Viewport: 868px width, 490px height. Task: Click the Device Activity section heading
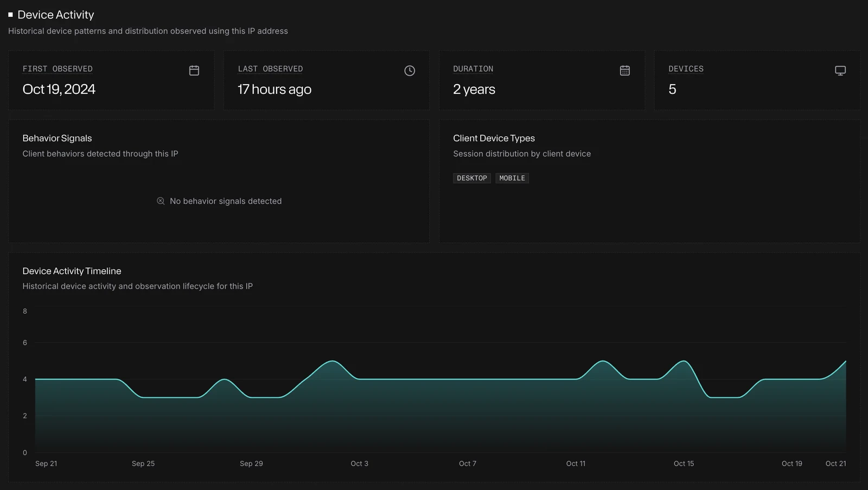56,15
